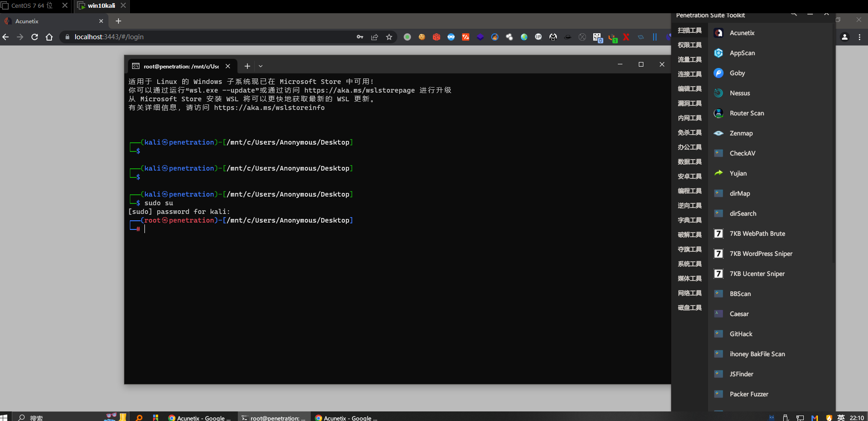Launch BBScan from the tool list

click(x=740, y=294)
